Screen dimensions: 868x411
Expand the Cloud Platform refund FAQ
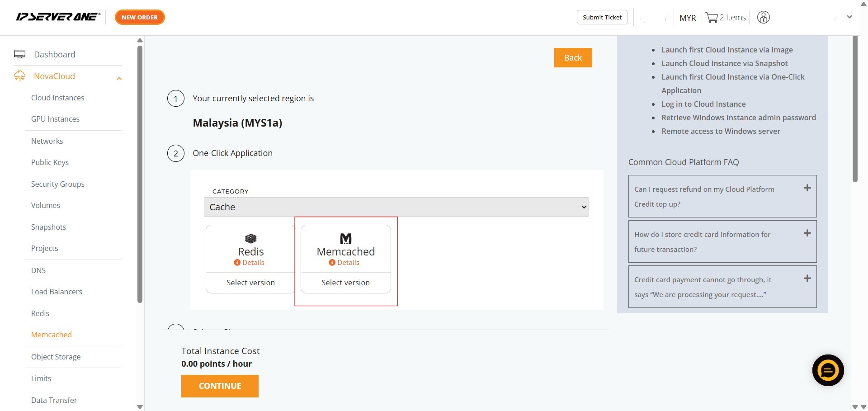click(x=807, y=188)
